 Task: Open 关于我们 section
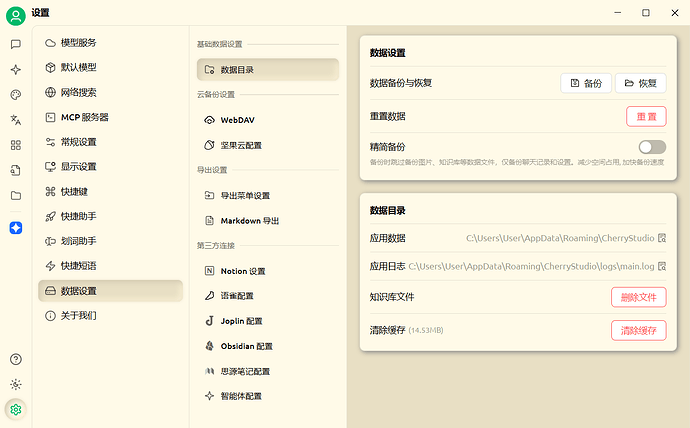[110, 315]
